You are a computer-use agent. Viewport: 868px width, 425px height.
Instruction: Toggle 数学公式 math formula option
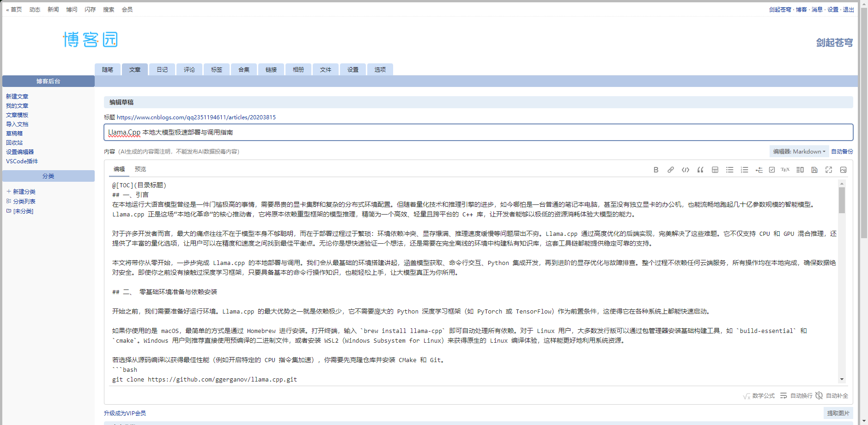coord(759,396)
